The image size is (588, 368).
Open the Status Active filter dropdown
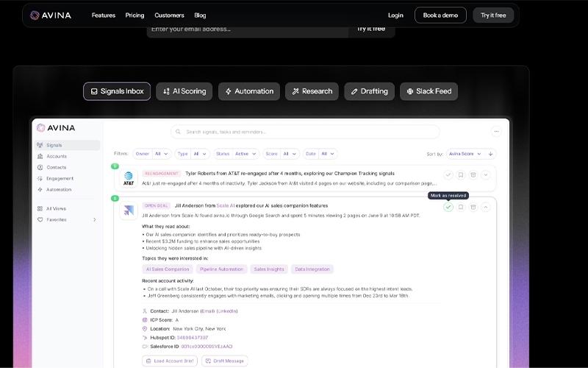pyautogui.click(x=236, y=154)
